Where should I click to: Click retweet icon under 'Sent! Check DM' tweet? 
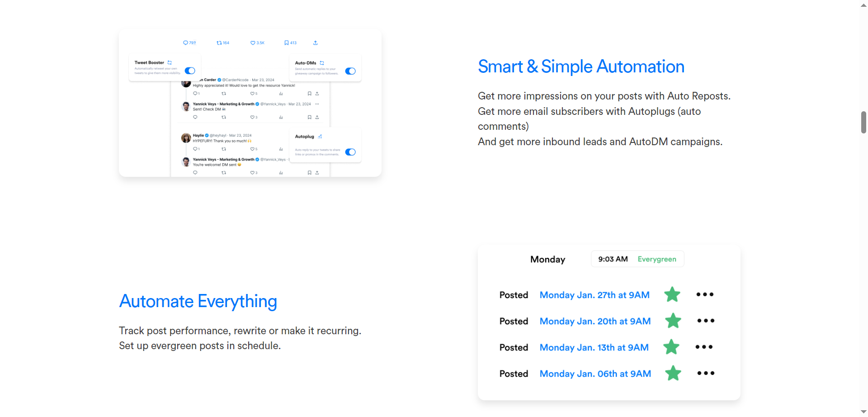(224, 117)
